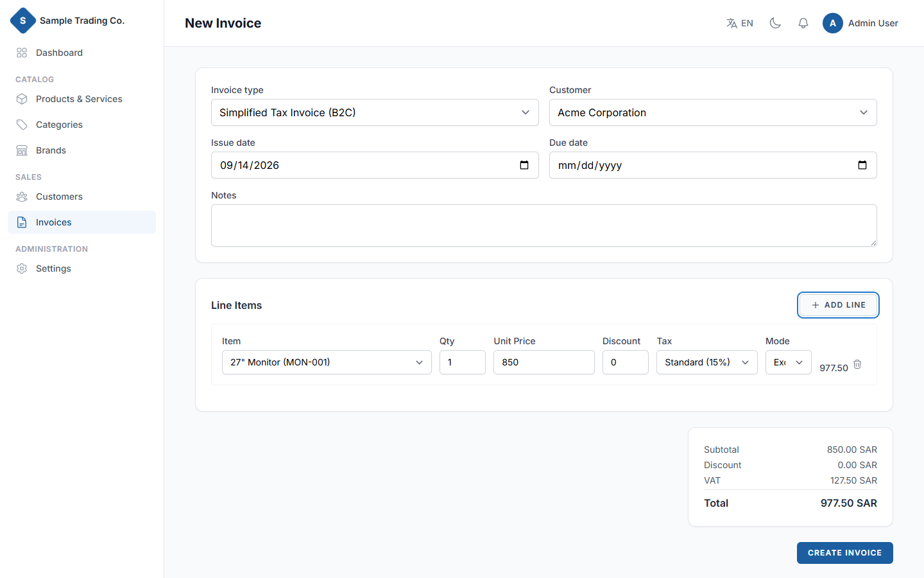Screen dimensions: 924x578
Task: Toggle dark mode with the moon icon
Action: point(775,23)
